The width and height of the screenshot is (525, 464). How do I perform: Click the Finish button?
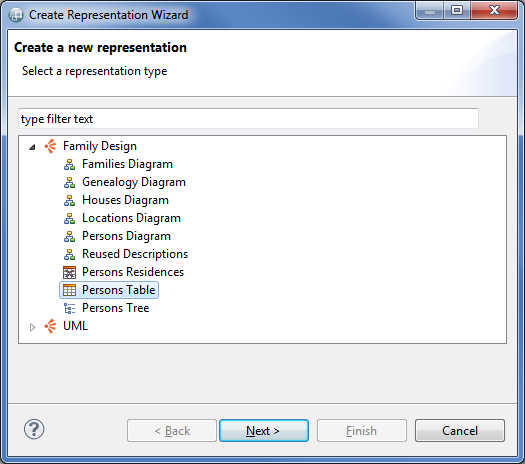coord(362,431)
